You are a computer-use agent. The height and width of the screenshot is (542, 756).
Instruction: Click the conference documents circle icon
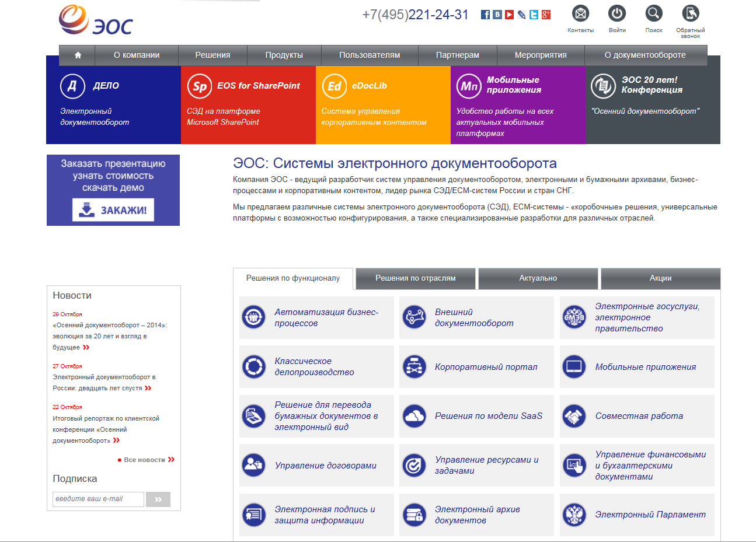pos(604,86)
